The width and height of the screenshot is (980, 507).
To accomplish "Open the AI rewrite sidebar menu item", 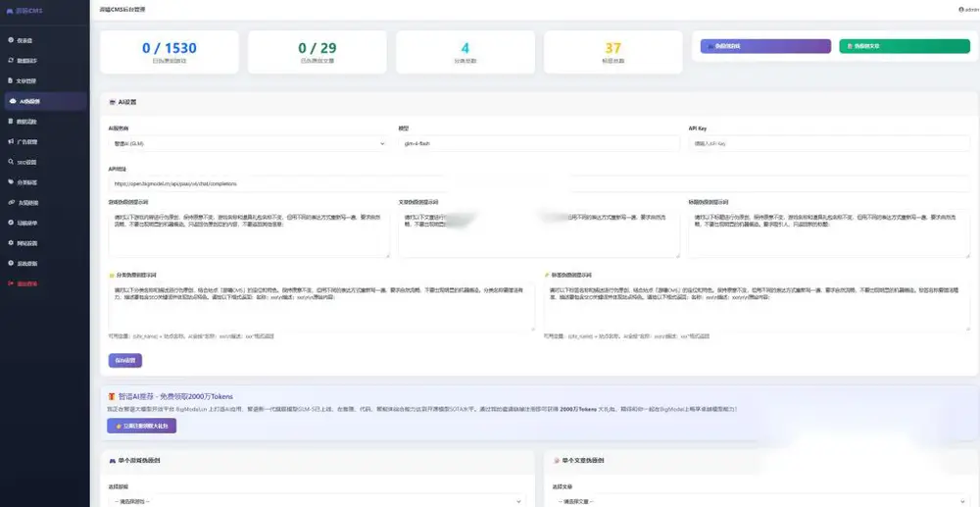I will coord(45,101).
